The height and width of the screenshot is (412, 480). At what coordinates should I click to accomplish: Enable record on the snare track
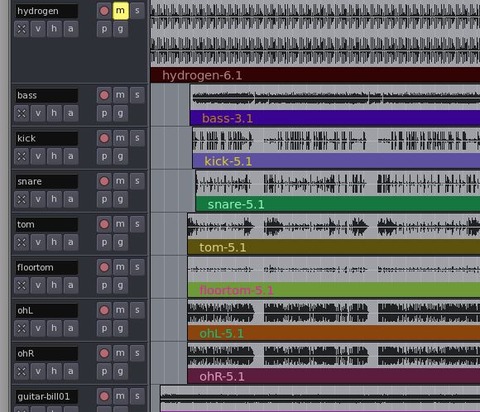pos(104,181)
